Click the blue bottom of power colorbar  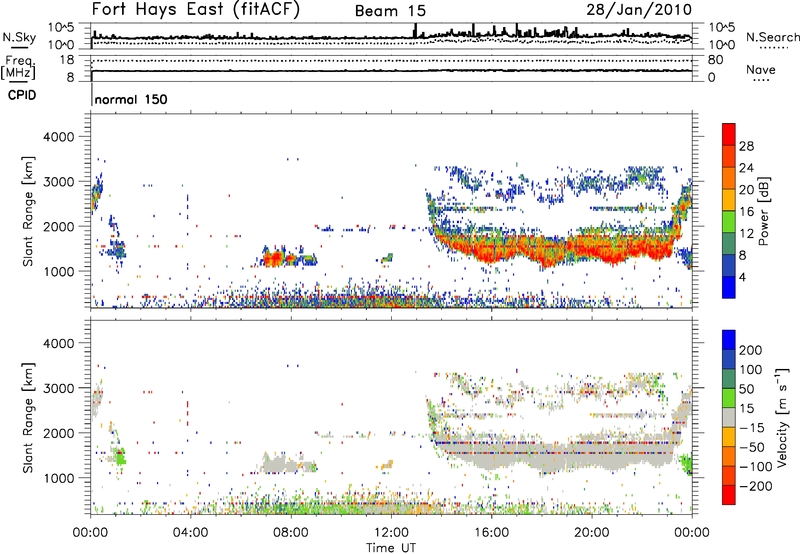coord(729,287)
